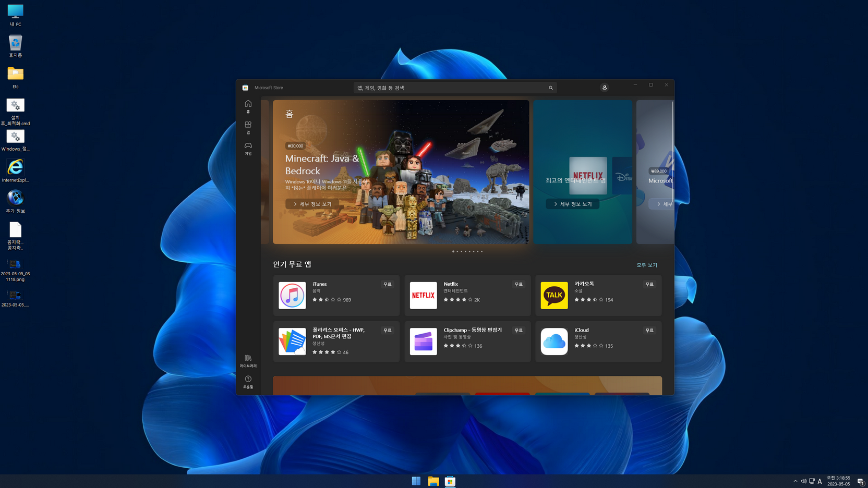The image size is (868, 488).
Task: Toggle the input language indicator A
Action: tap(820, 481)
